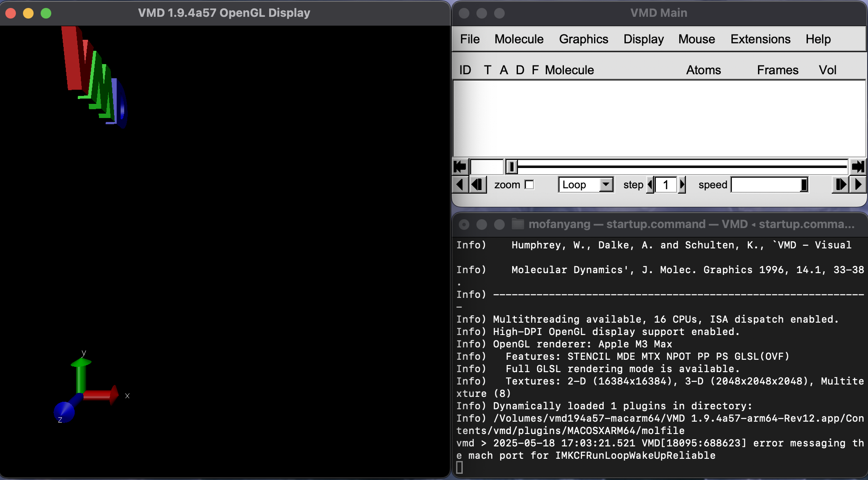Click the 'Multithreading available, 16 CPUs' line
This screenshot has width=868, height=480.
(647, 319)
